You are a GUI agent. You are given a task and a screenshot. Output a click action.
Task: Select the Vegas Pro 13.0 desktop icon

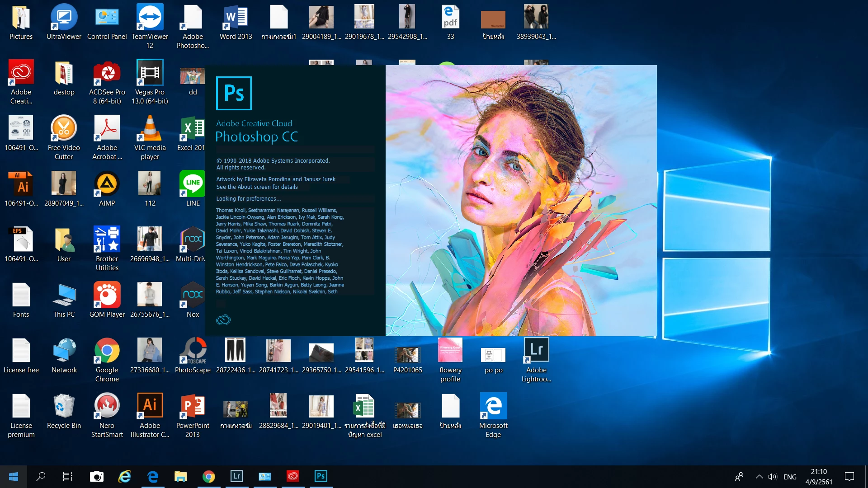tap(150, 73)
